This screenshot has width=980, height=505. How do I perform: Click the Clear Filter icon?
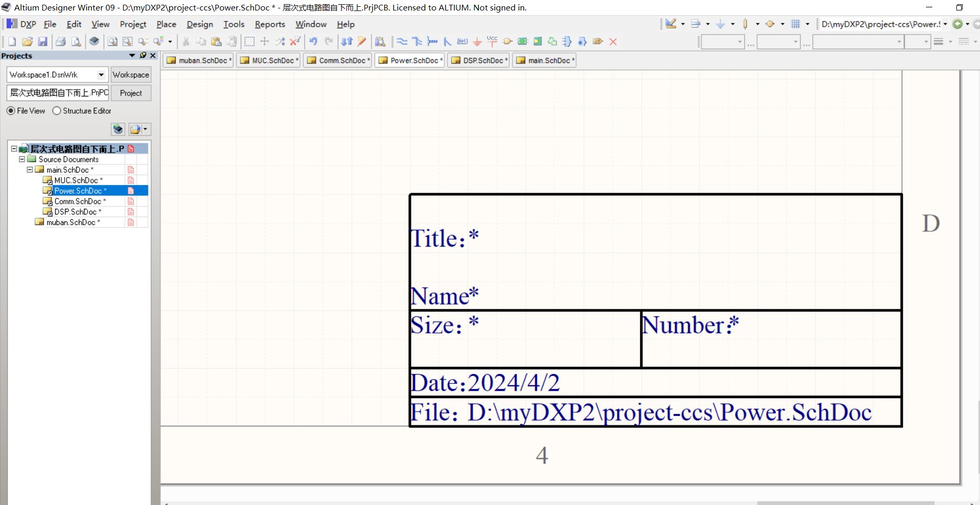pyautogui.click(x=295, y=41)
